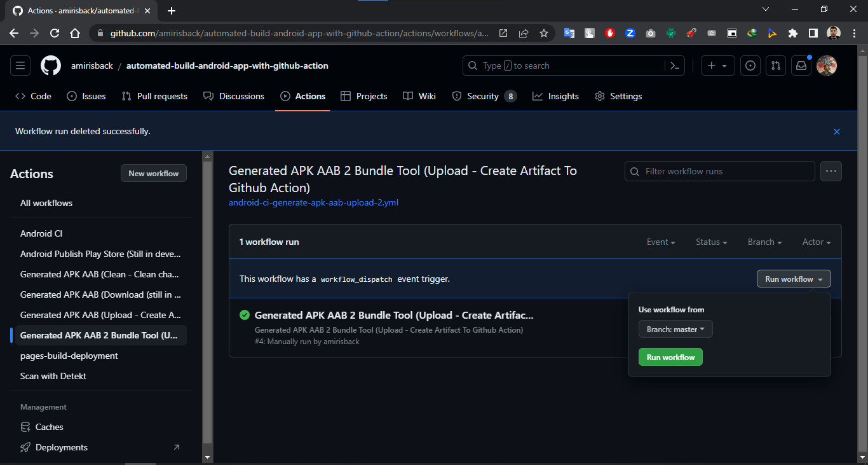Open the Issues shortcut icon in header
This screenshot has width=868, height=465.
click(x=750, y=66)
